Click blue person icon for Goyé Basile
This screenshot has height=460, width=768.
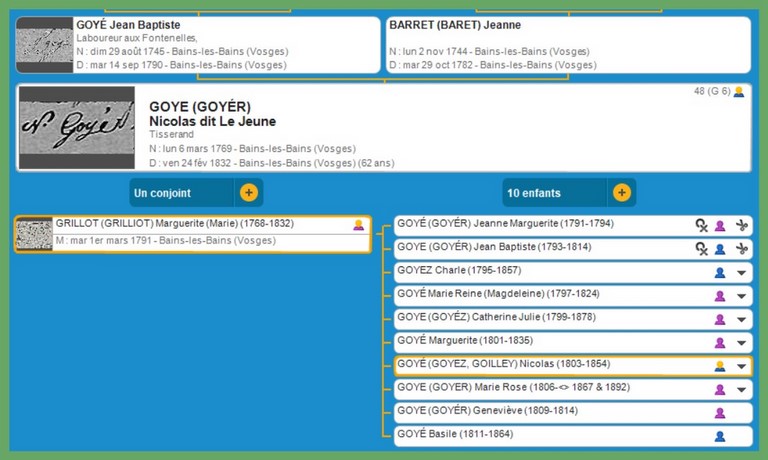coord(719,436)
